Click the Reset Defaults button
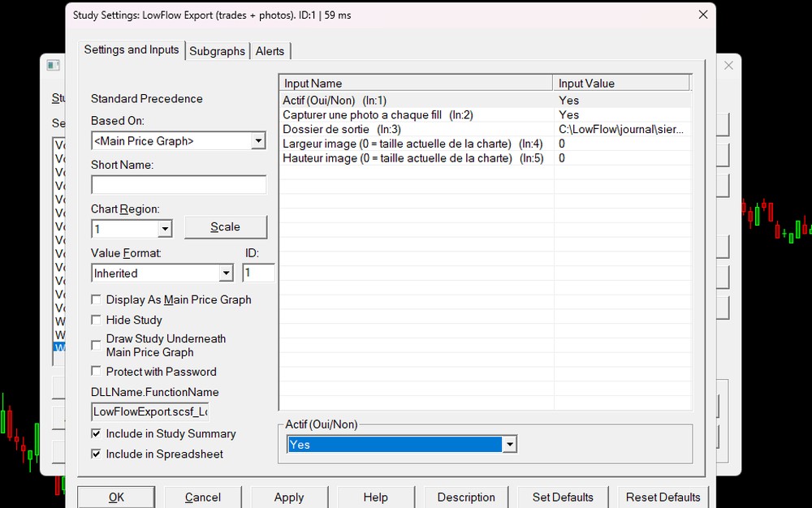This screenshot has height=508, width=812. click(x=663, y=497)
